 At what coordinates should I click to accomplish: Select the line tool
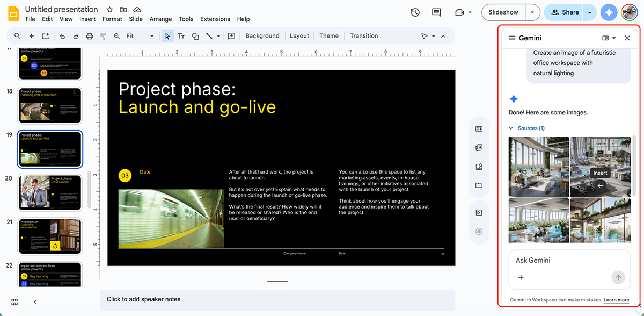coord(209,36)
